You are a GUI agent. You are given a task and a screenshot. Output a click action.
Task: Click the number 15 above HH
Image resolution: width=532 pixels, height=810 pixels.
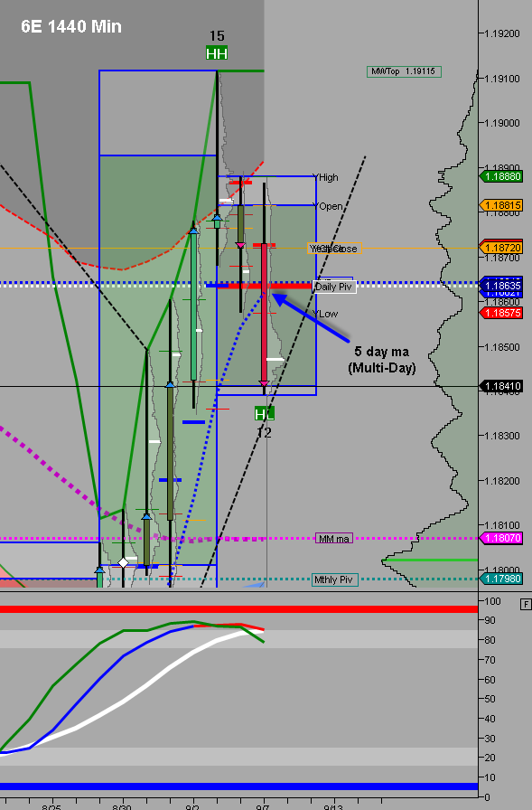click(217, 35)
